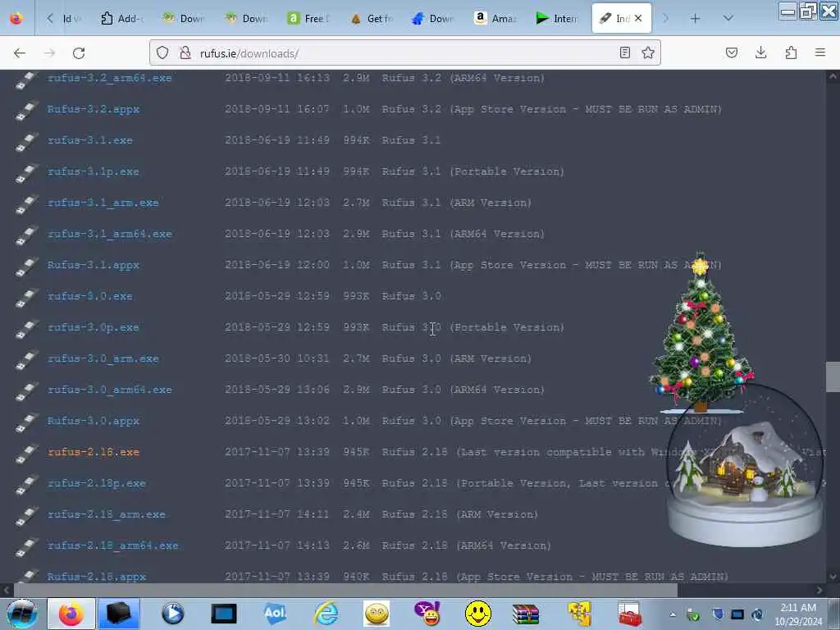The width and height of the screenshot is (840, 630).
Task: List all tabs dropdown
Action: click(728, 19)
